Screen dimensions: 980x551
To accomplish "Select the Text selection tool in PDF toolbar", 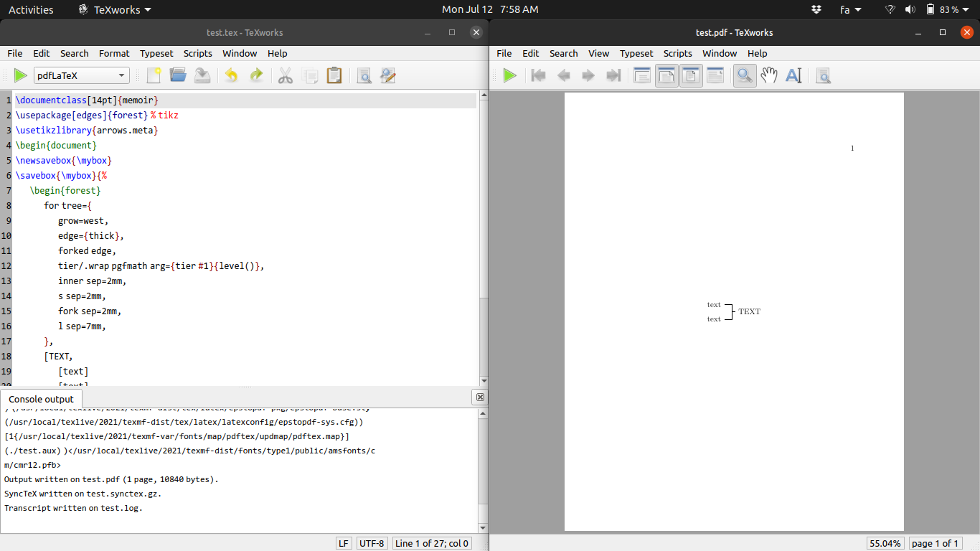I will point(793,75).
